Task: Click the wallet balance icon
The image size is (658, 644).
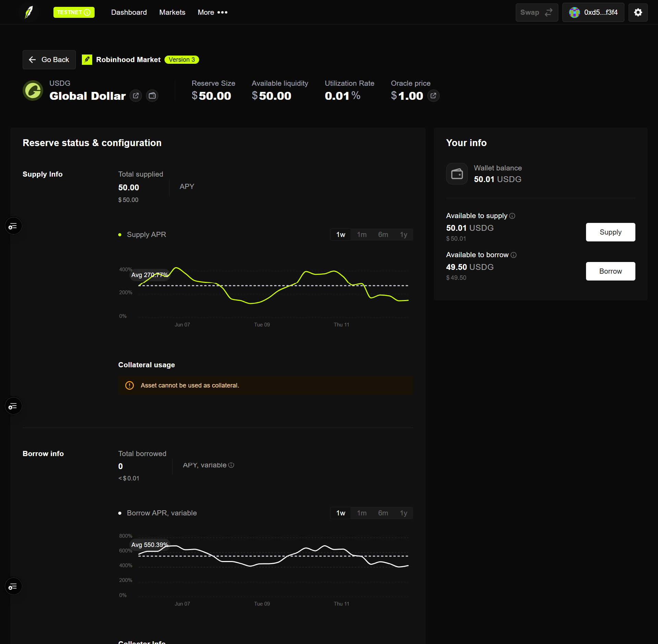Action: click(x=457, y=174)
